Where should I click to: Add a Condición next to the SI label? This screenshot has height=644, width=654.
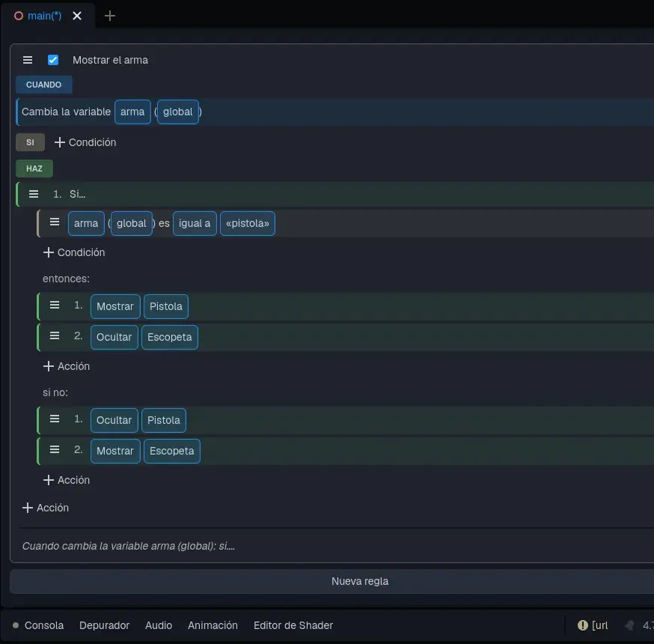pyautogui.click(x=85, y=142)
